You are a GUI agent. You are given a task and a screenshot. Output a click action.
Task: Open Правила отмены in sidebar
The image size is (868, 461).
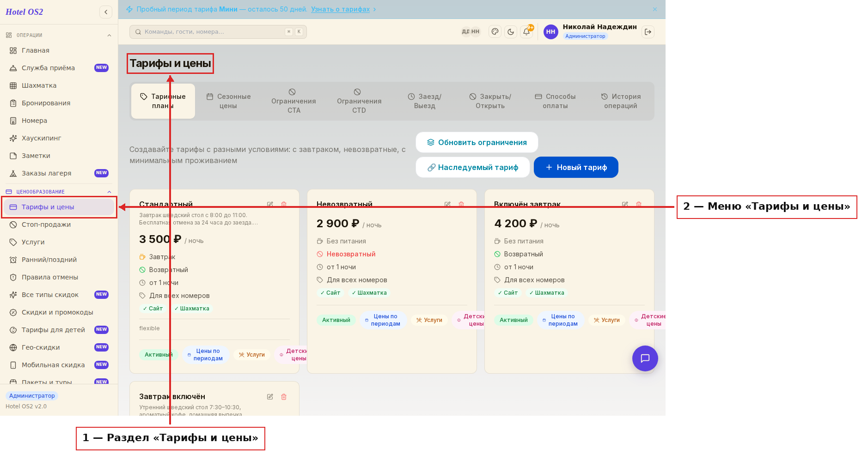(x=59, y=277)
